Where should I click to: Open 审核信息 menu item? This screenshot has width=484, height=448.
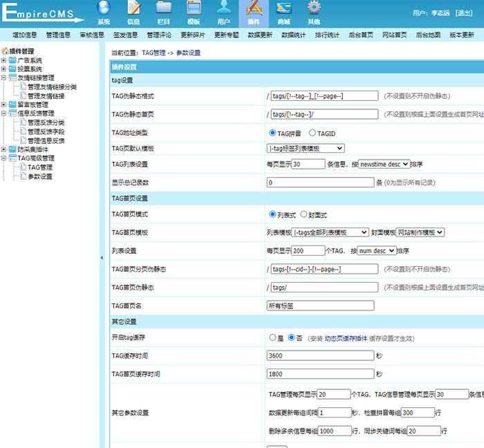(x=92, y=35)
